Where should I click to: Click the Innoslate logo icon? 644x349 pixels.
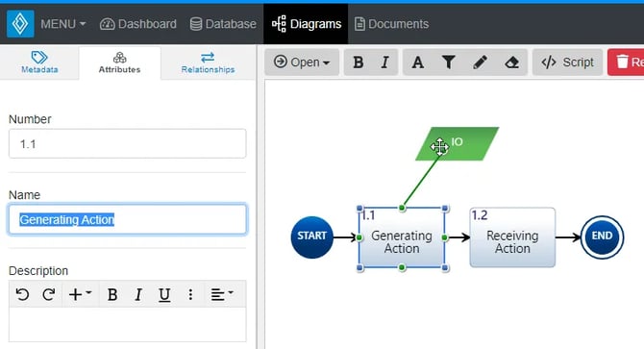(20, 24)
